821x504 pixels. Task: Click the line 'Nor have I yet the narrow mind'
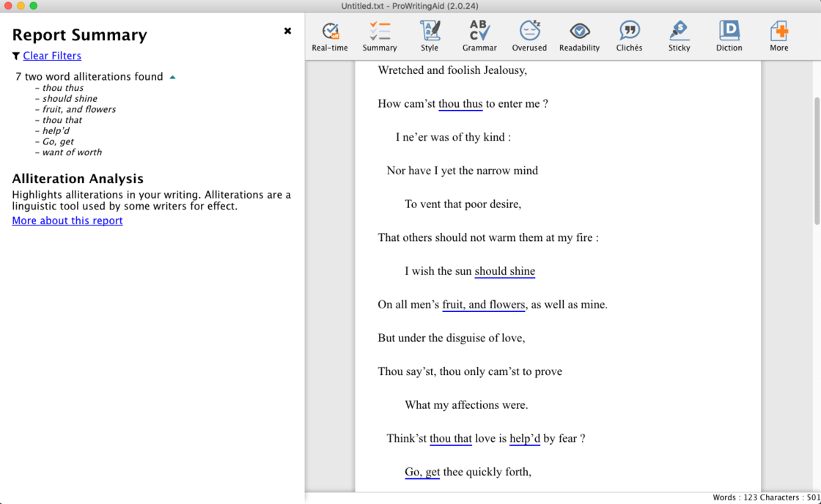click(463, 171)
